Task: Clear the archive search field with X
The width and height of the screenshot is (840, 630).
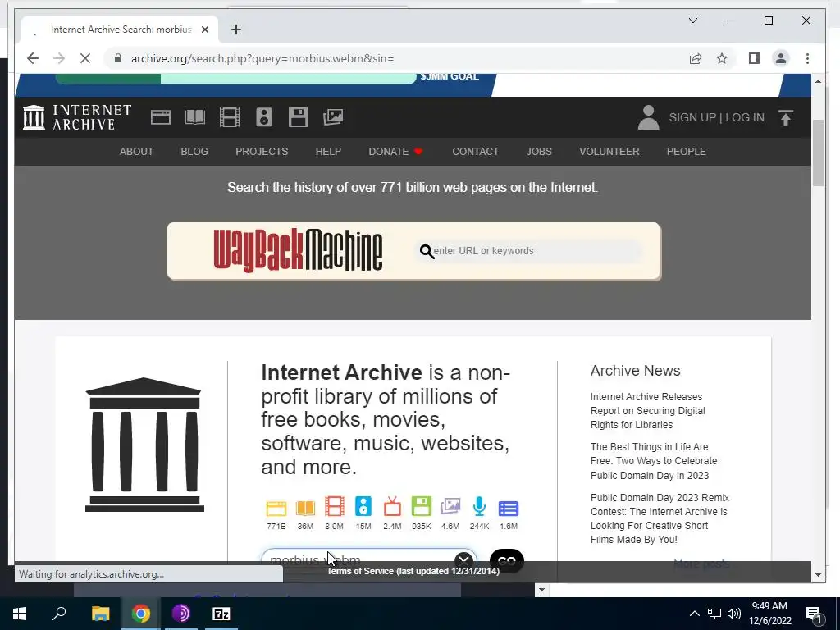Action: pos(463,560)
